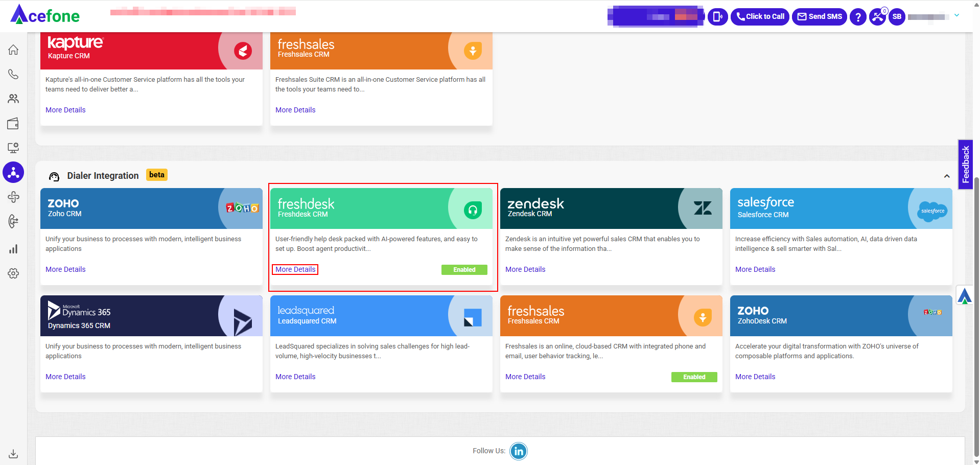Open More Details for dialer Freshsales CRM

[525, 377]
